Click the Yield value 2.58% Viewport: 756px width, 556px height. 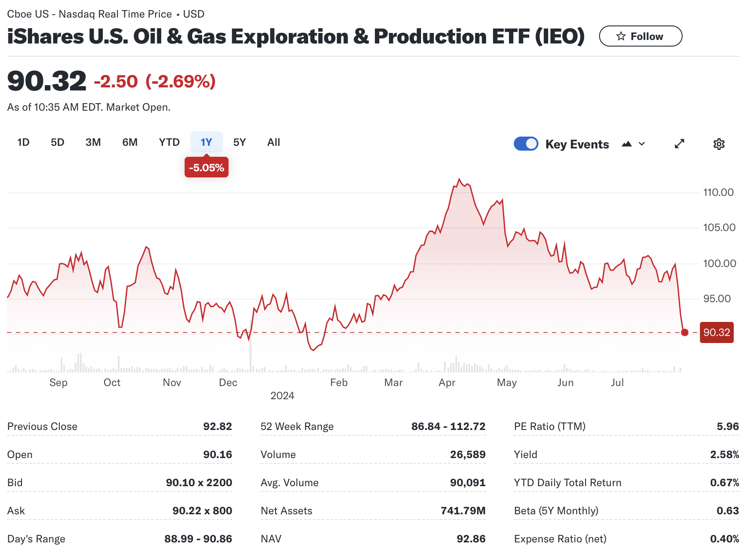pos(725,455)
